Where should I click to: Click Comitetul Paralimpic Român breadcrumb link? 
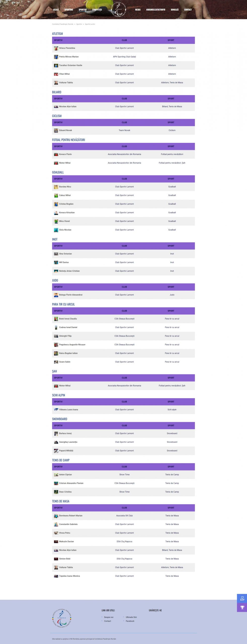point(63,24)
